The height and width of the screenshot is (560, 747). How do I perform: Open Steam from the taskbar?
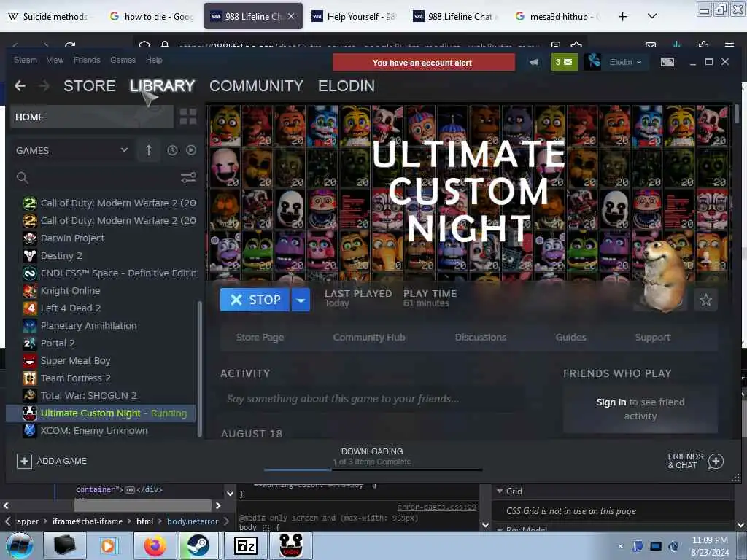[x=197, y=545]
